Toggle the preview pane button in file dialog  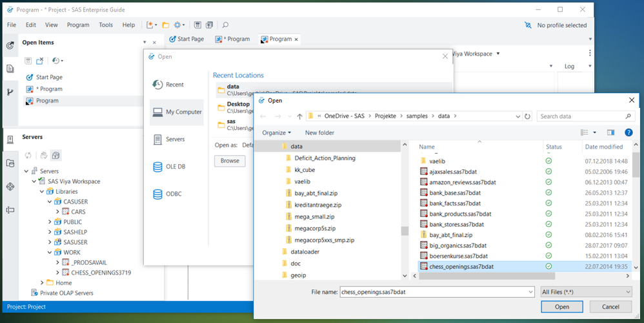(610, 132)
